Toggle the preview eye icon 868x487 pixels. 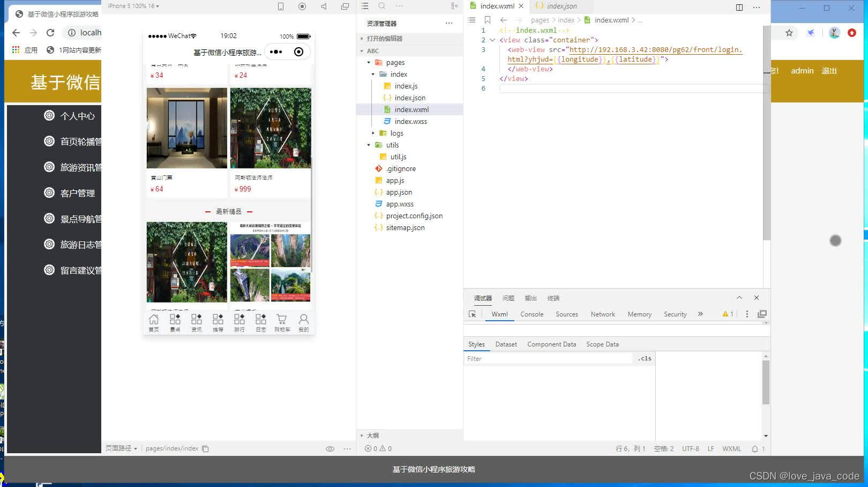[x=330, y=449]
